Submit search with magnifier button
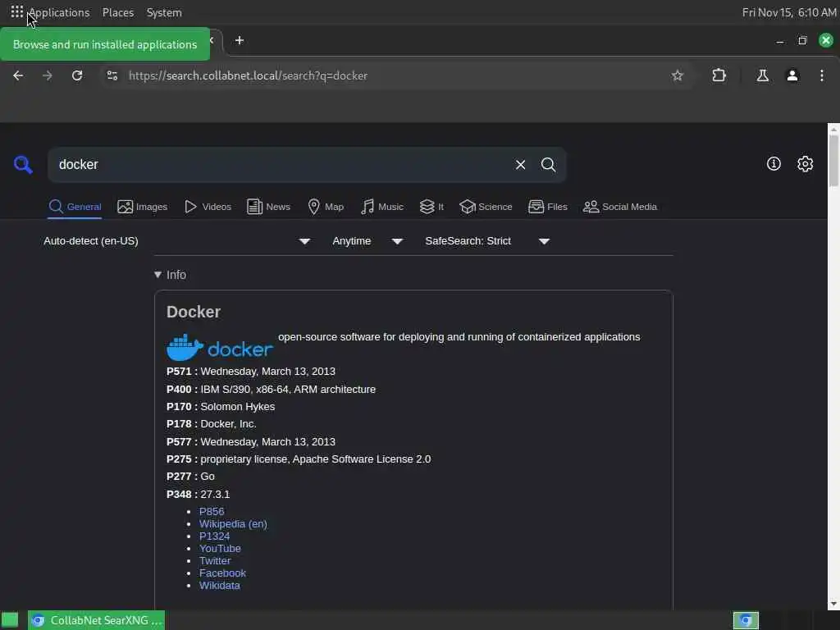This screenshot has height=630, width=840. [548, 164]
